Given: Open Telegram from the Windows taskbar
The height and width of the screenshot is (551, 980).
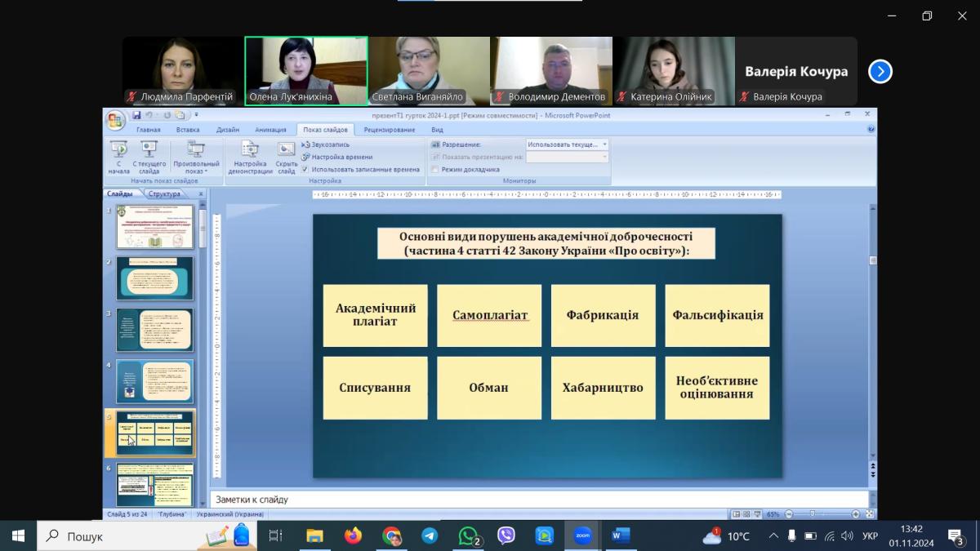Looking at the screenshot, I should [x=430, y=536].
